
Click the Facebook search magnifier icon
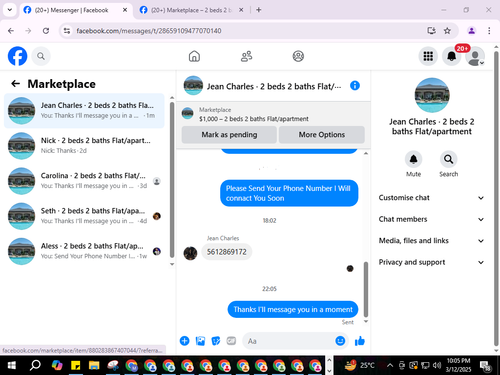(41, 56)
